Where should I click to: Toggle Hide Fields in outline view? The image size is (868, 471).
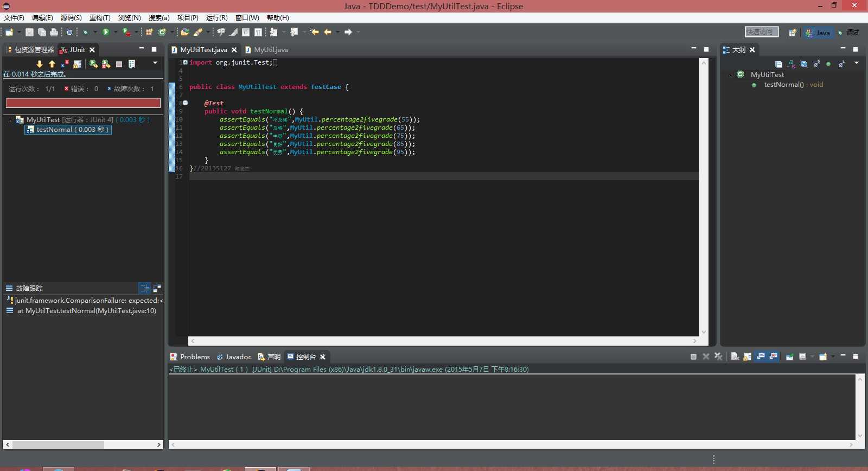point(803,63)
